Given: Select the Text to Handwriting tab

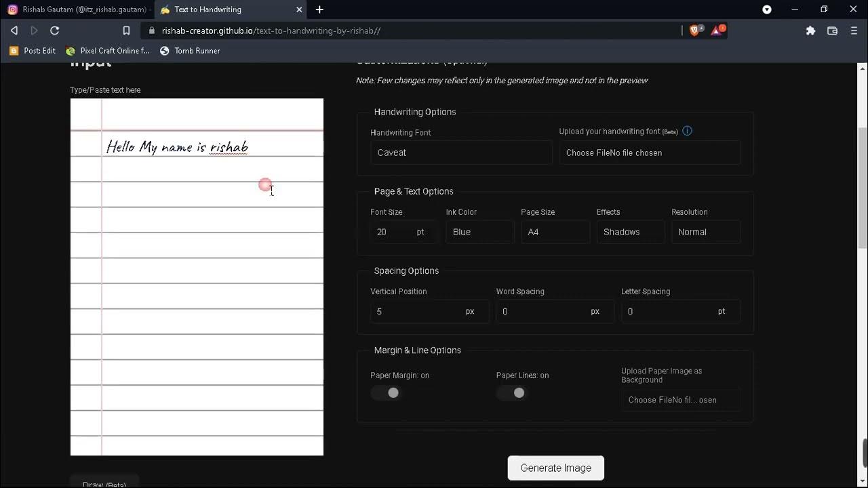Looking at the screenshot, I should tap(231, 9).
